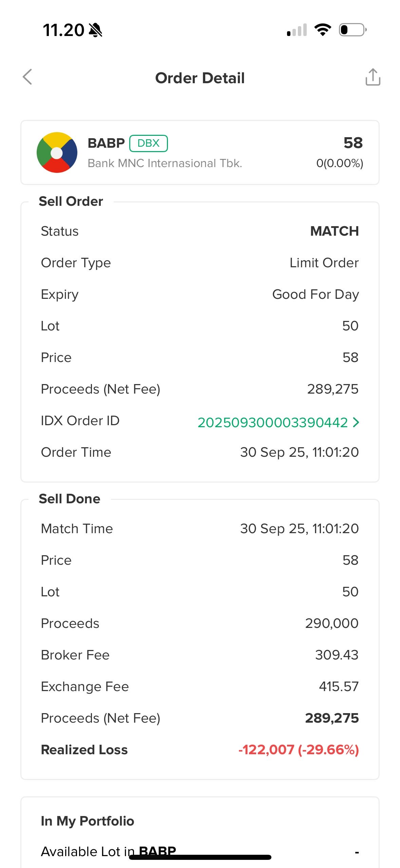400x868 pixels.
Task: Tap the MATCH status value
Action: pos(334,231)
